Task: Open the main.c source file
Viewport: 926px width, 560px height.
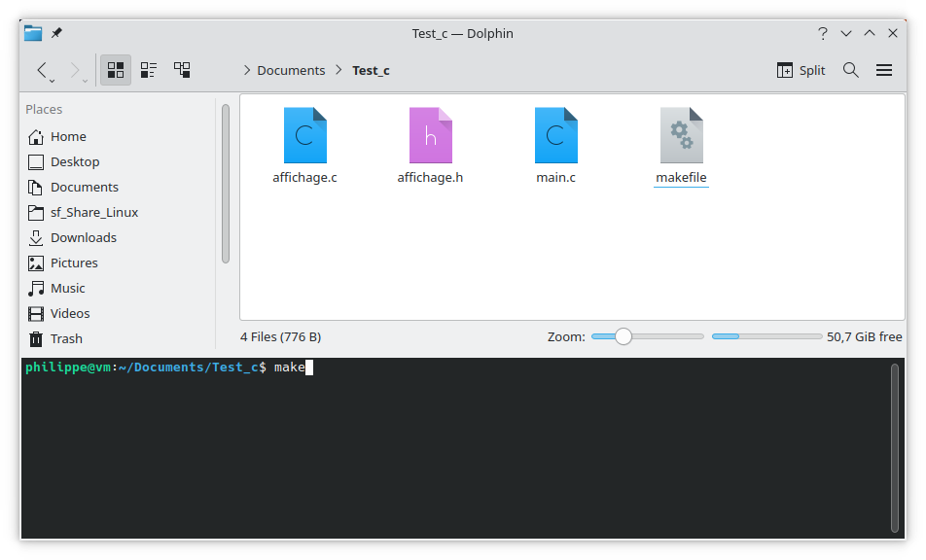Action: point(555,136)
